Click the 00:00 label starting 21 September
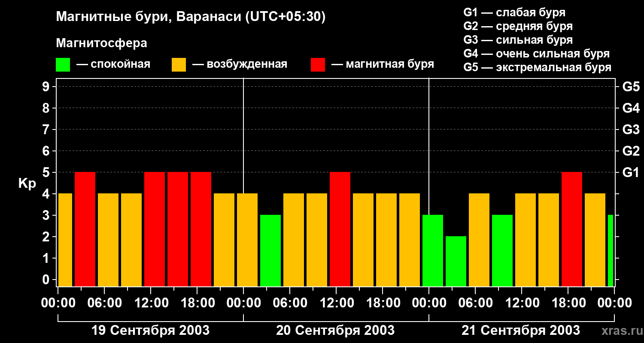Image resolution: width=644 pixels, height=343 pixels. click(x=428, y=303)
